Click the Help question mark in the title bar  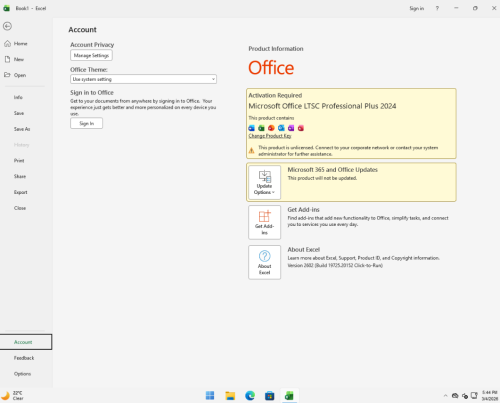pos(437,8)
